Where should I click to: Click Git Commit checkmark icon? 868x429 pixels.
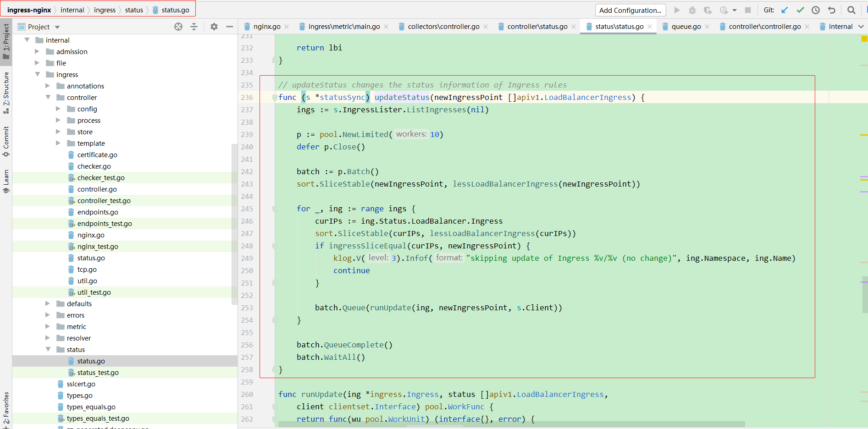click(x=801, y=10)
